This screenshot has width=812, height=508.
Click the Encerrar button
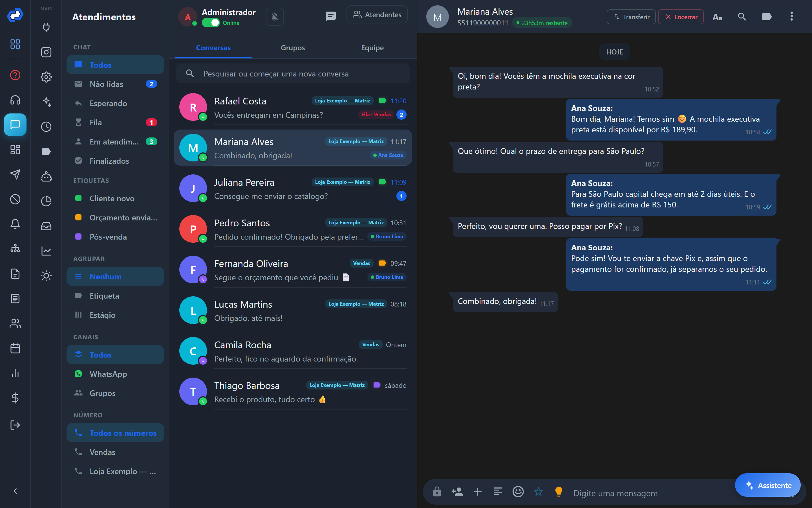coord(681,17)
